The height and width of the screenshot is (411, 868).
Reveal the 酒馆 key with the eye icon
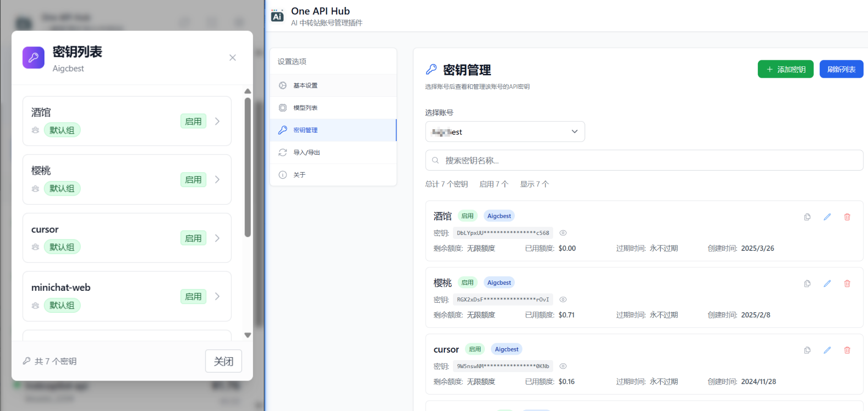coord(563,233)
